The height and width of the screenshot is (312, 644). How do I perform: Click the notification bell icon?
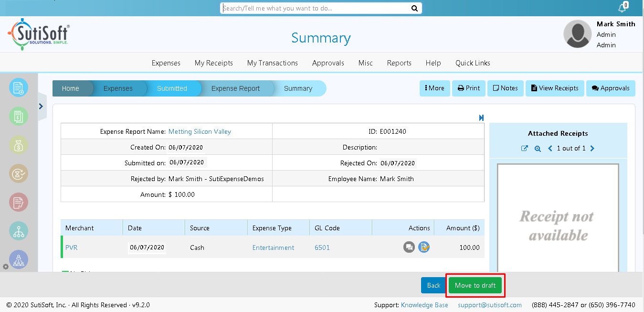pyautogui.click(x=622, y=8)
